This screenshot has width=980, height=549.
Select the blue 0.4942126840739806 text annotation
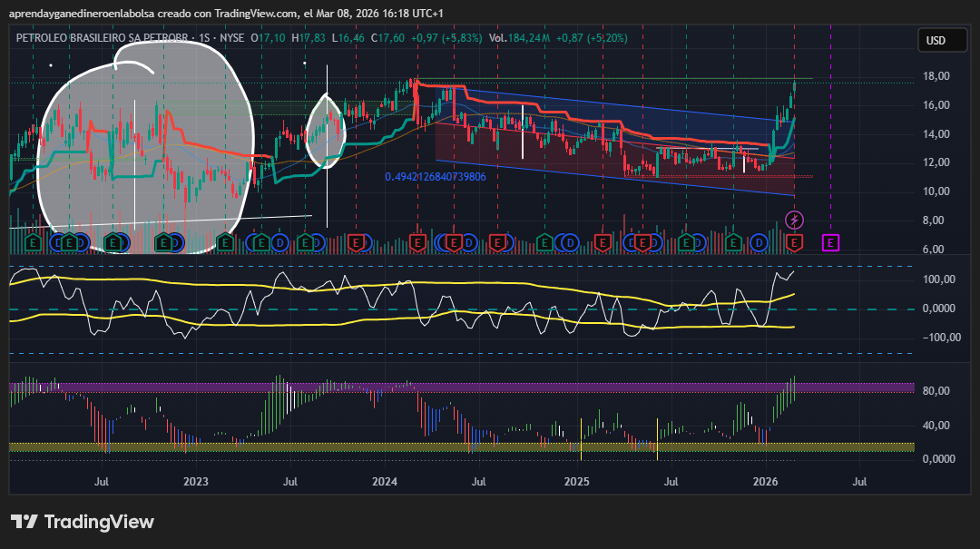435,177
